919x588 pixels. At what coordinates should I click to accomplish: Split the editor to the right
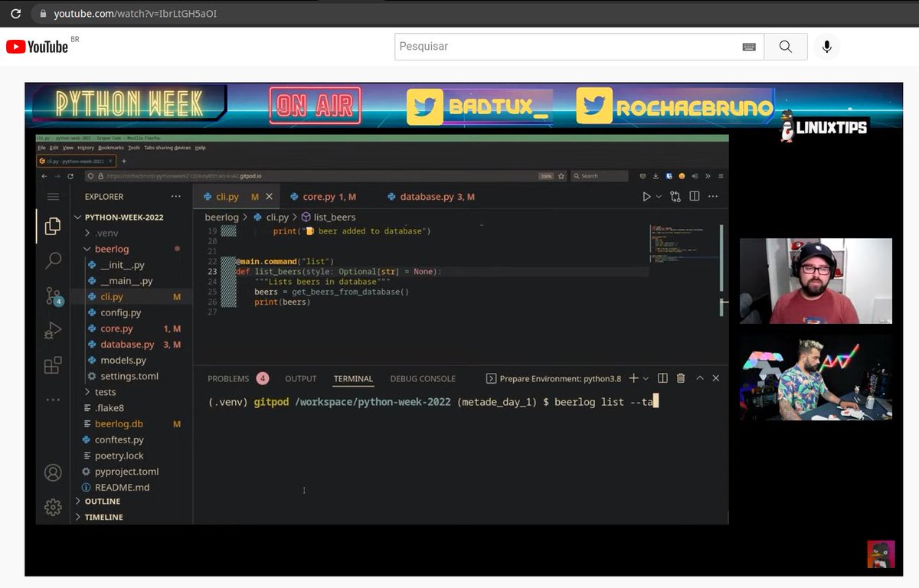coord(695,197)
